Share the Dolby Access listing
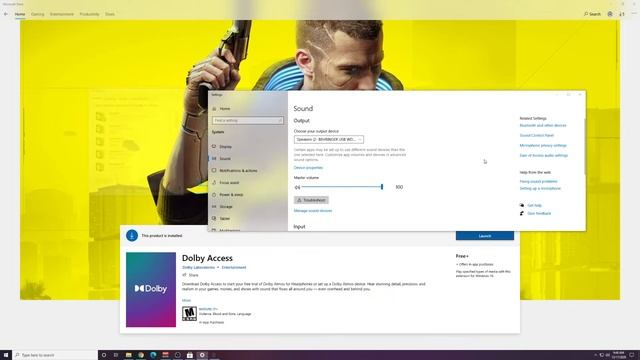Screen dimensions: 640x360 [190, 275]
